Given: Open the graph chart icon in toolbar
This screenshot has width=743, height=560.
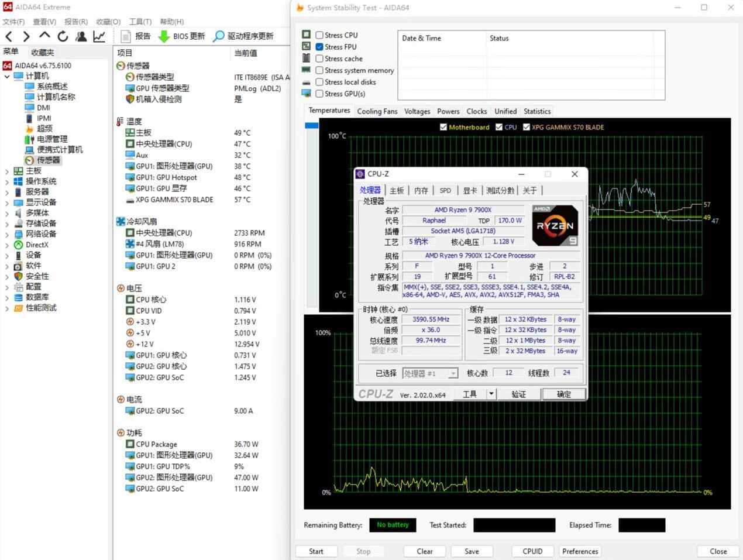Looking at the screenshot, I should click(x=99, y=36).
